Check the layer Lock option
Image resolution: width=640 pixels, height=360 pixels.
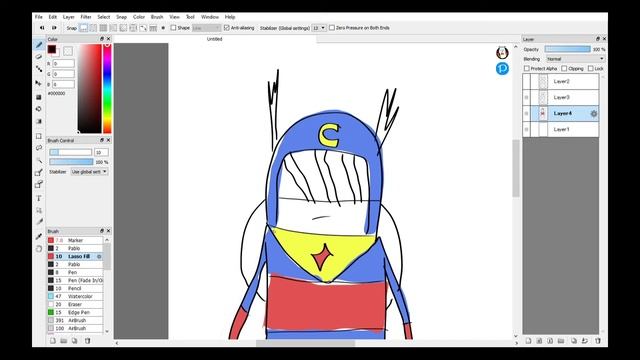pos(591,69)
